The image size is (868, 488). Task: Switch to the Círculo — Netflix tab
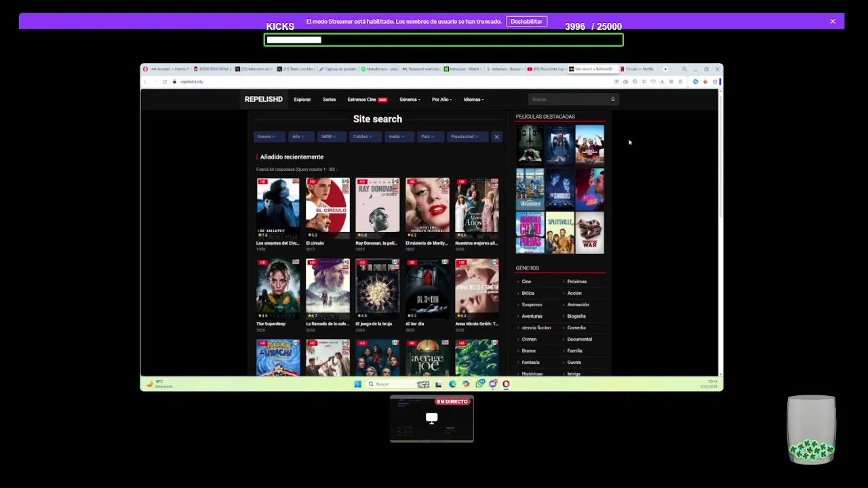pos(638,69)
